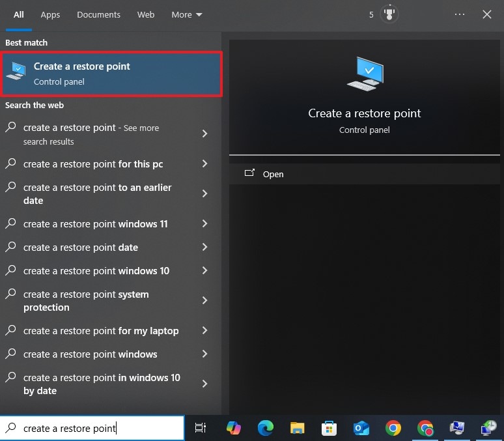The width and height of the screenshot is (504, 441).
Task: Switch to the Apps tab
Action: pyautogui.click(x=50, y=15)
